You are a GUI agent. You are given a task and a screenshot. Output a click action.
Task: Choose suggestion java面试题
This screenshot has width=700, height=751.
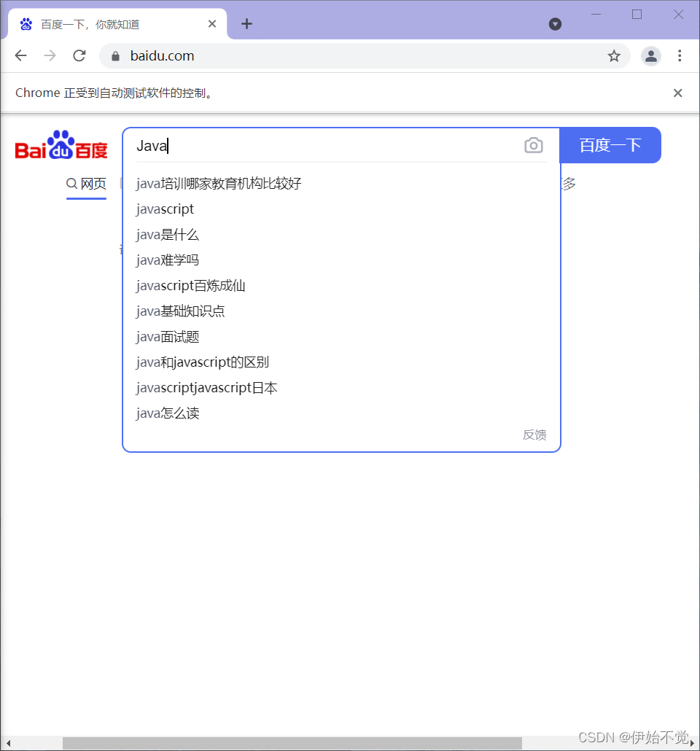coord(341,337)
